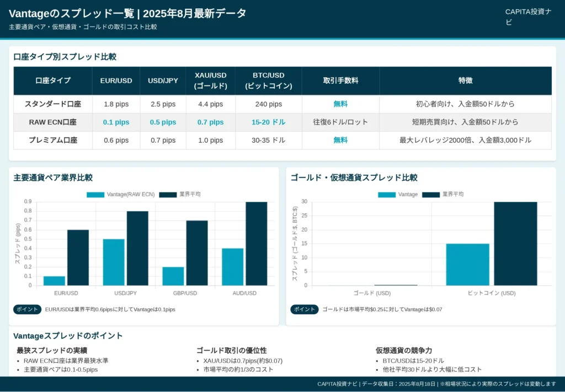The image size is (565, 392).
Task: Select the 主要通貨ペア業界比較 heading
Action: point(53,178)
